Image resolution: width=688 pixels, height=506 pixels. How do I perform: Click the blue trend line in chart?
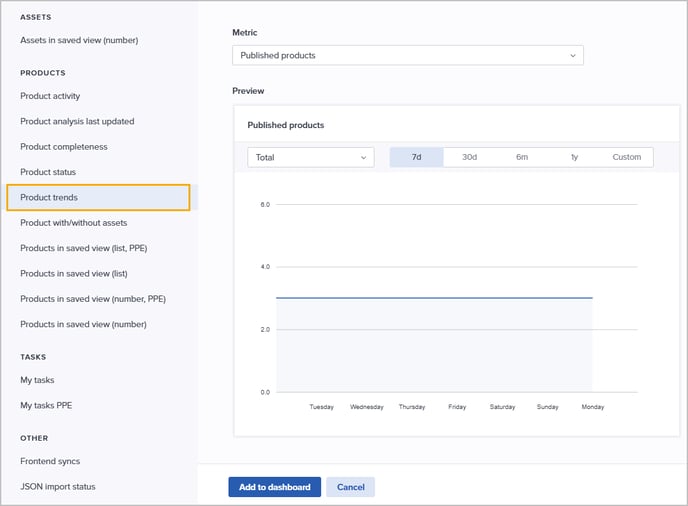(434, 298)
